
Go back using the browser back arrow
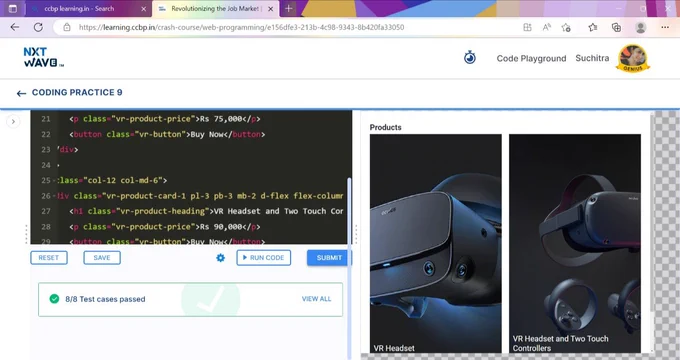tap(15, 27)
